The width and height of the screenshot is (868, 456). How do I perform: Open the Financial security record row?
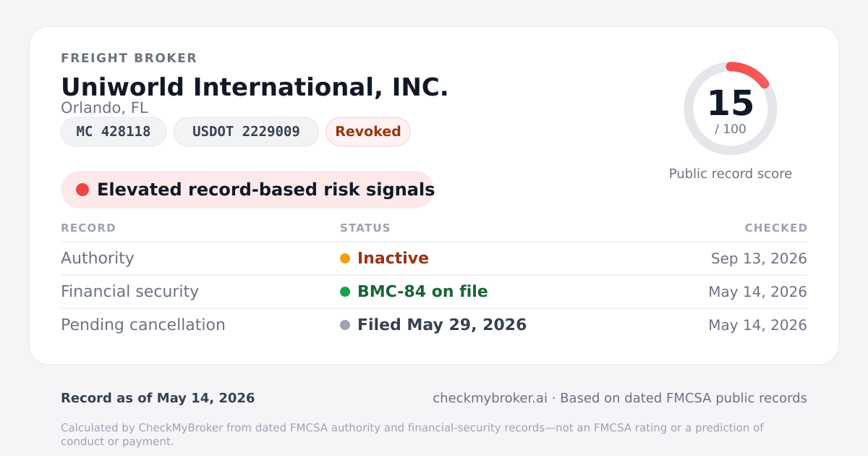tap(434, 292)
